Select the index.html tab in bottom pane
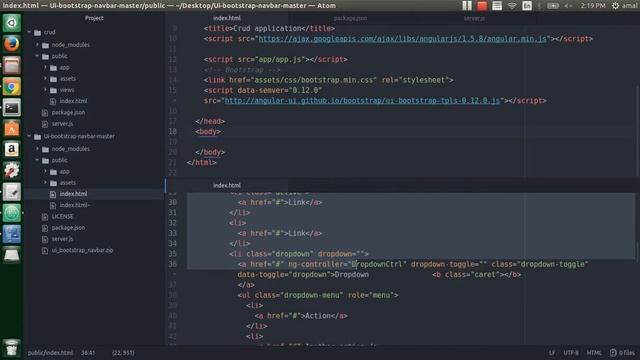The width and height of the screenshot is (640, 360). (227, 185)
